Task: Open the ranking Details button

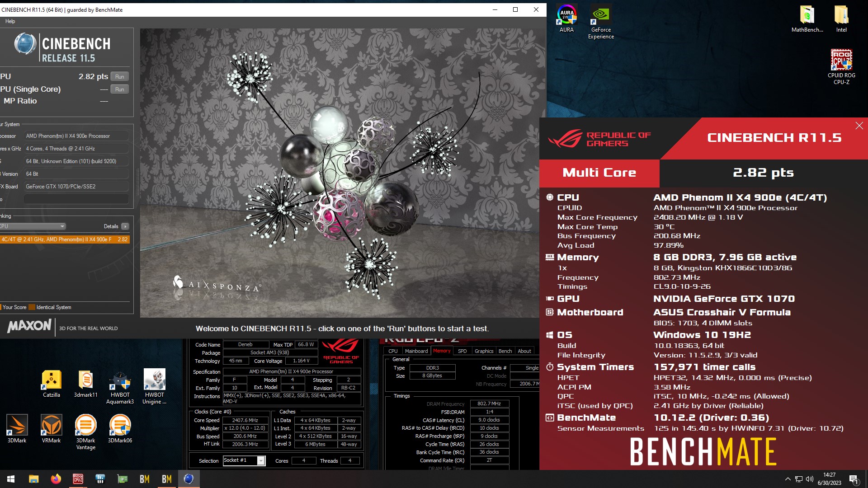Action: tap(125, 226)
